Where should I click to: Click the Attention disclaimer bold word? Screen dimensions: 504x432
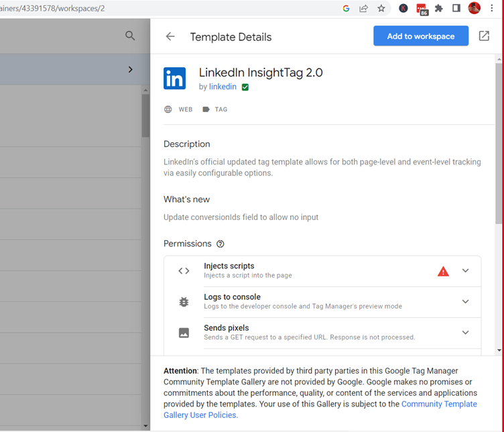[180, 370]
